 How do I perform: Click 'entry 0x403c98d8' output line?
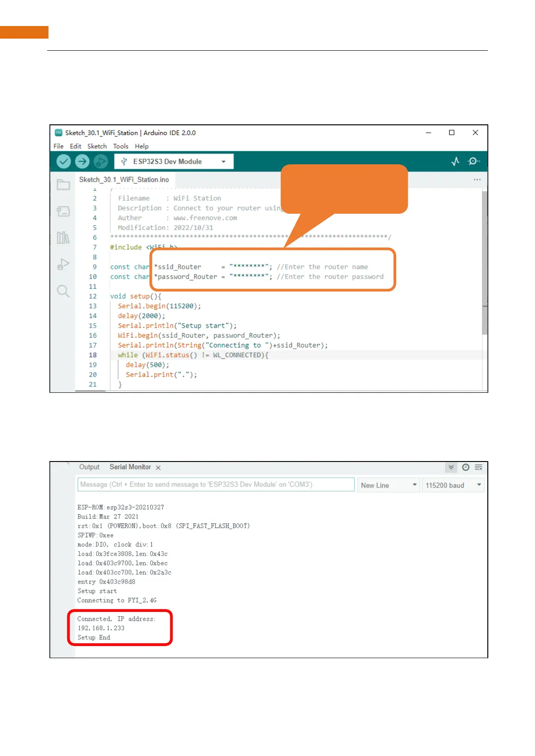coord(106,582)
